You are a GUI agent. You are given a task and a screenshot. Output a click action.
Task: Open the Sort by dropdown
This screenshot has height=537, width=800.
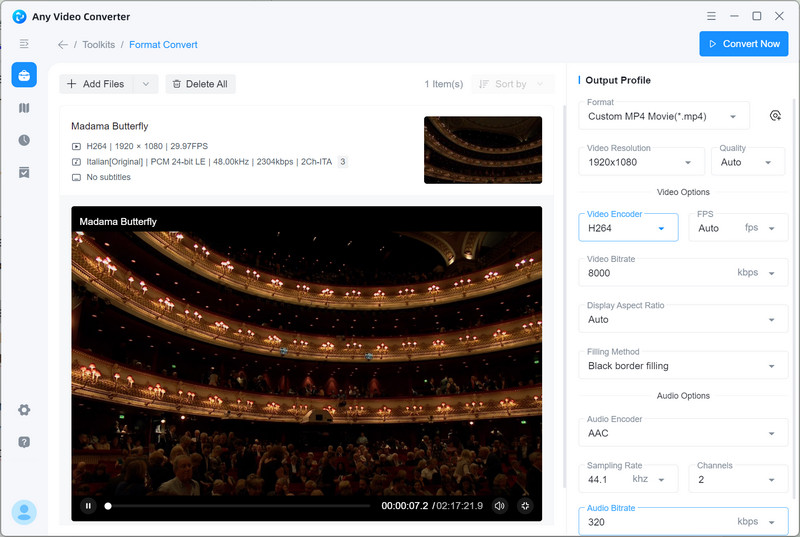(512, 84)
